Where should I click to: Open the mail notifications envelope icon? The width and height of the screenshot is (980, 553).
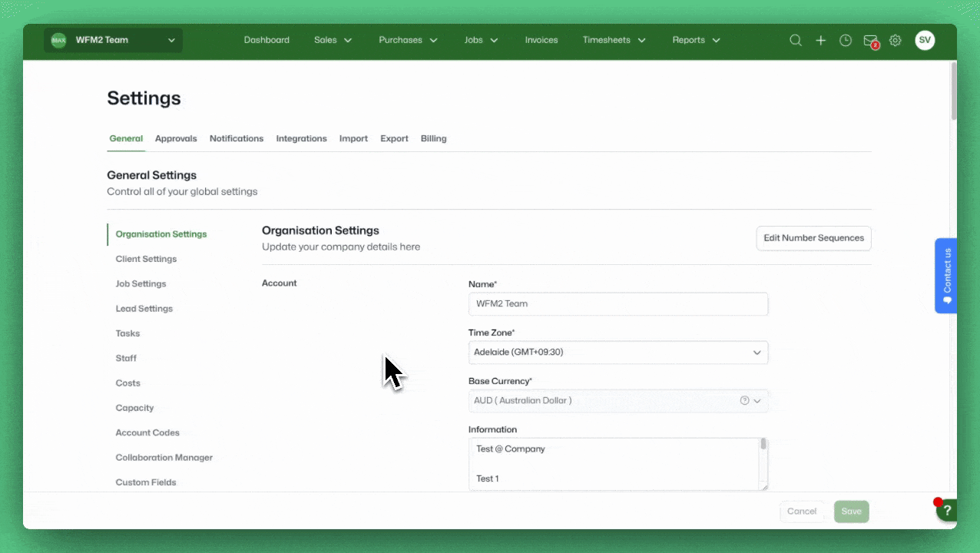pyautogui.click(x=869, y=40)
